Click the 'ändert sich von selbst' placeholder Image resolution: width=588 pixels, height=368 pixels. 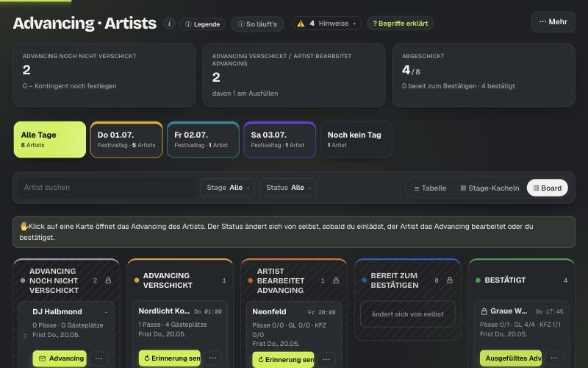408,314
